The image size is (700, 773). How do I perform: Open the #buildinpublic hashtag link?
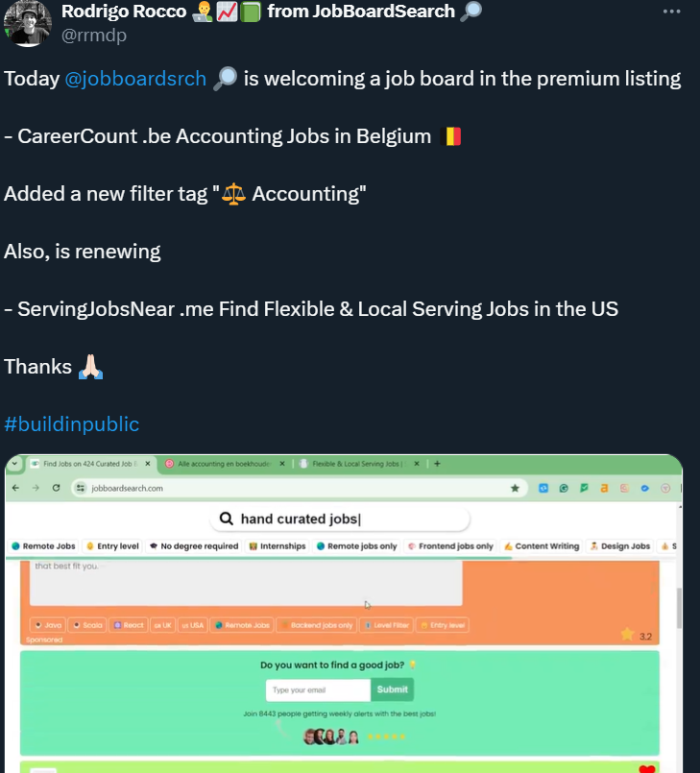[71, 424]
